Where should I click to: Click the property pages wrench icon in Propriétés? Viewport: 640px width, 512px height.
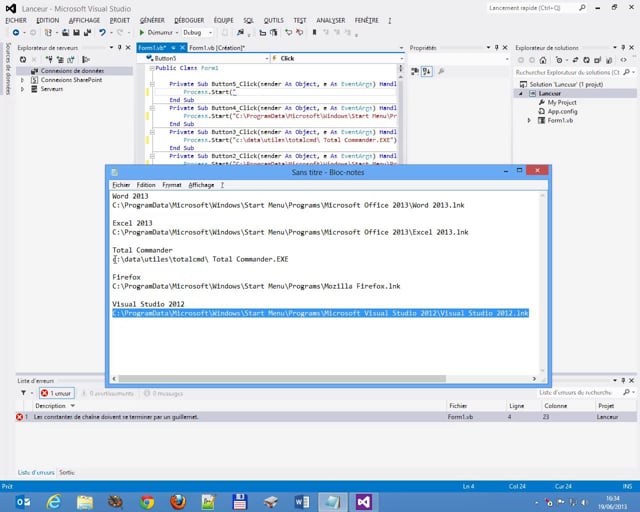tap(441, 71)
